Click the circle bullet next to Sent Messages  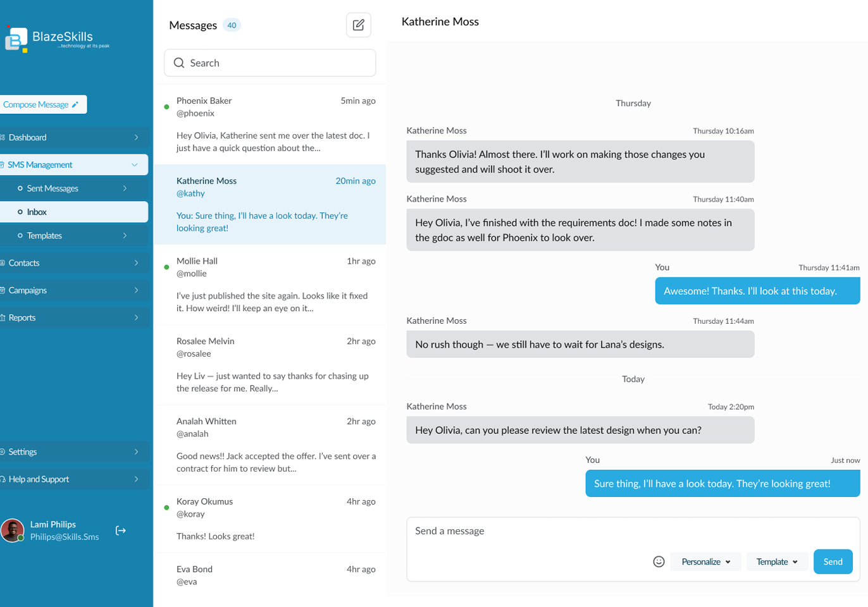20,188
